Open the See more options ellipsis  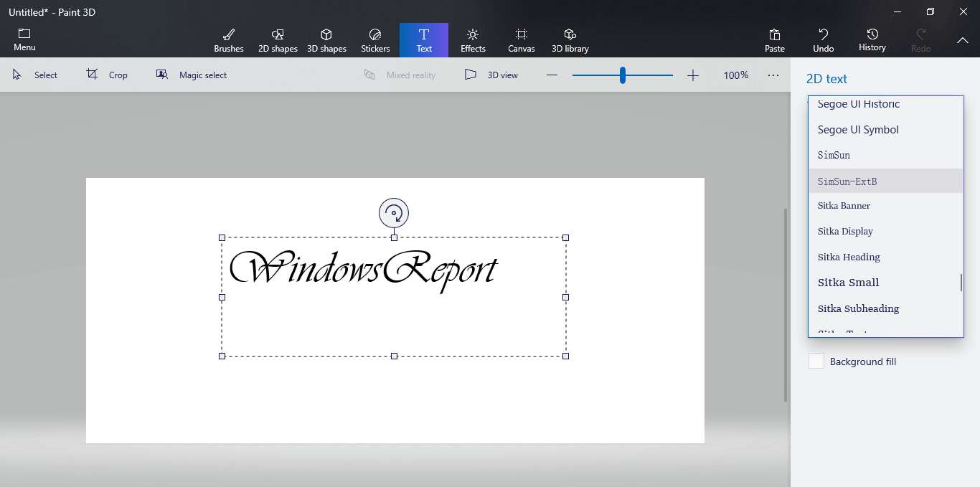coord(773,75)
